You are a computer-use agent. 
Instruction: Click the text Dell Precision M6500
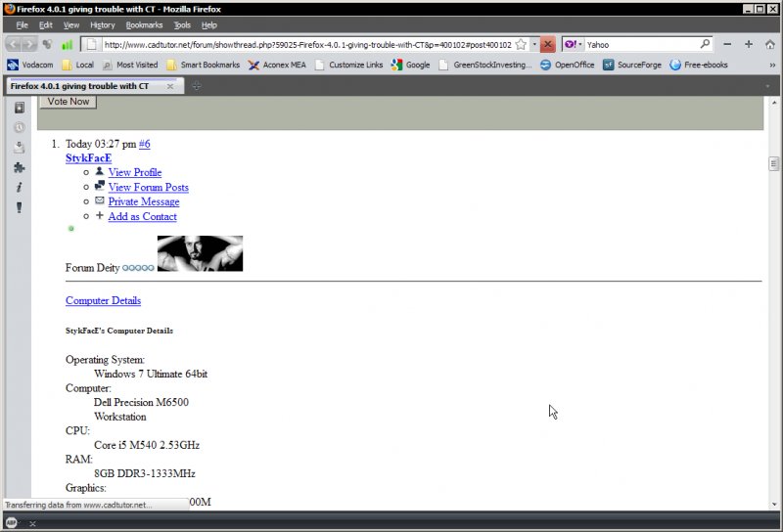(141, 402)
